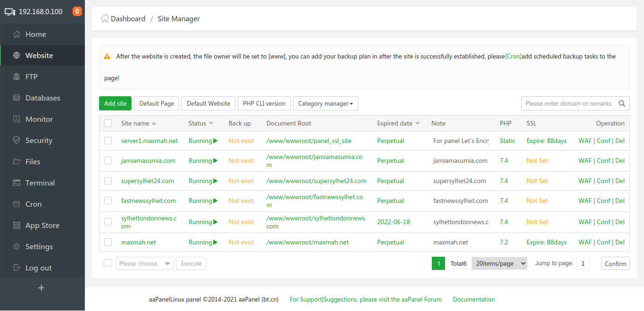The width and height of the screenshot is (644, 311).
Task: Click the home icon beside Dashboard breadcrumb
Action: pos(105,18)
